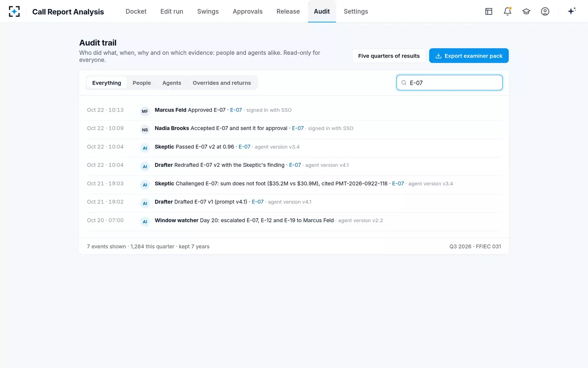
Task: Filter audit trail to Agents
Action: [172, 83]
